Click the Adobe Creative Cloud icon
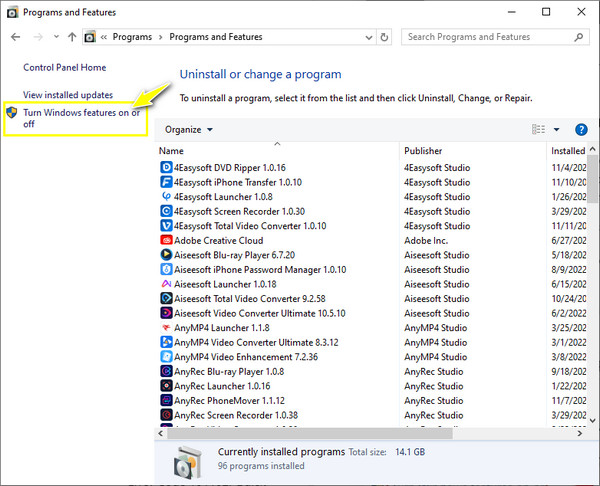600x486 pixels. (x=166, y=240)
